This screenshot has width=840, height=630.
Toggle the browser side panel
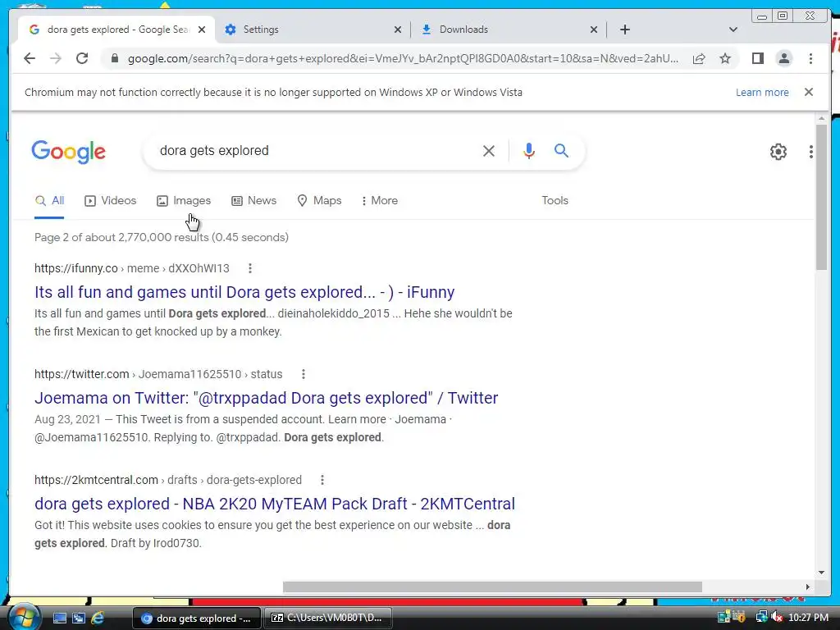tap(757, 58)
